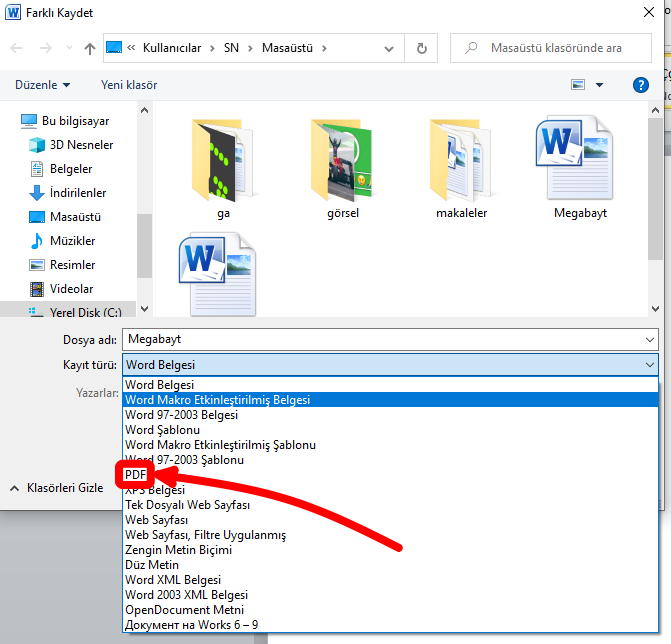Open the 'ga' folder icon
The height and width of the screenshot is (644, 671).
point(222,160)
